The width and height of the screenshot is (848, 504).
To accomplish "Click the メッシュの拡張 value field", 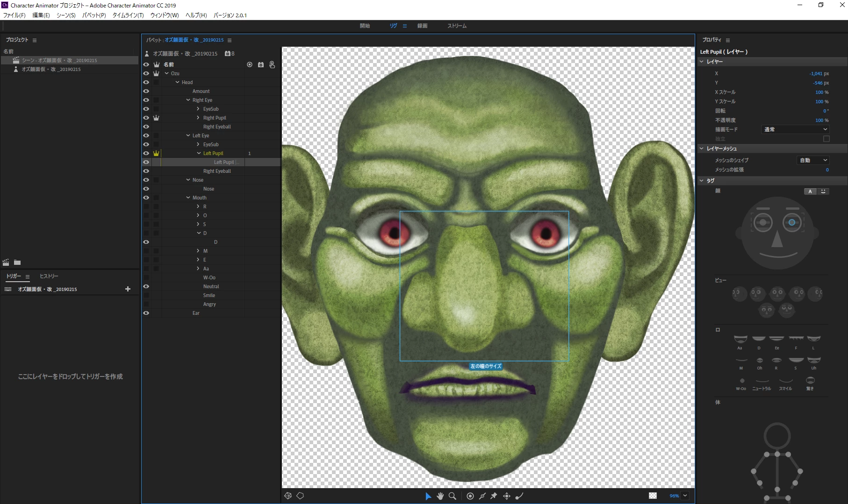I will pos(827,170).
